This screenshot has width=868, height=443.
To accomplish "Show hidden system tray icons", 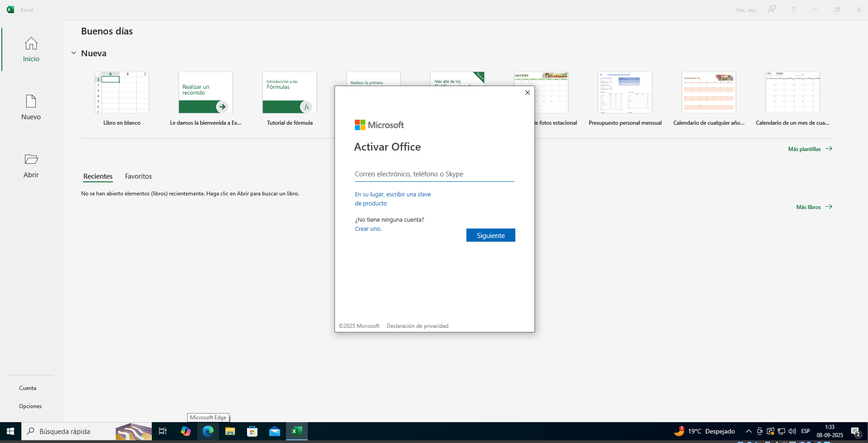I will 749,431.
